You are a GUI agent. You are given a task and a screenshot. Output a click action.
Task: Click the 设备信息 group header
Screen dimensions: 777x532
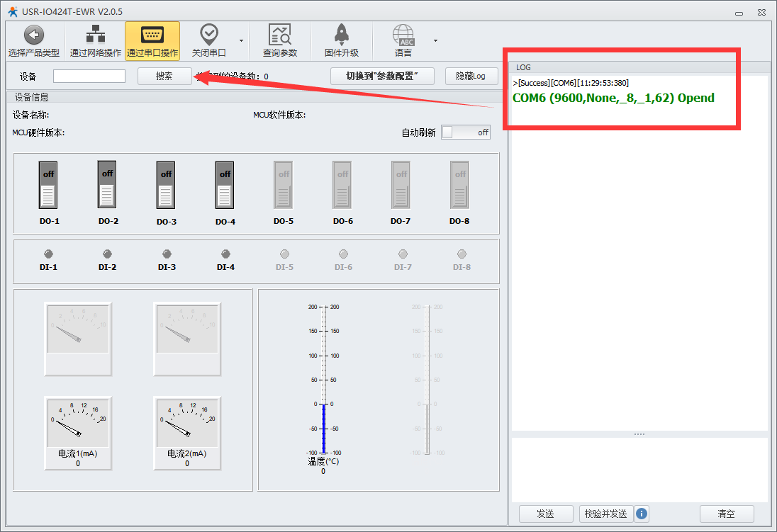click(x=32, y=97)
